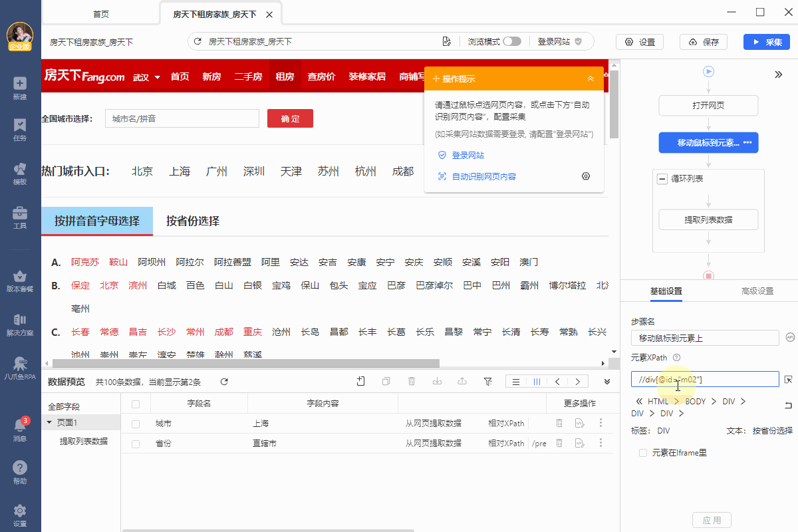Image resolution: width=798 pixels, height=532 pixels.
Task: Toggle the 浏览模式 switch
Action: [512, 41]
